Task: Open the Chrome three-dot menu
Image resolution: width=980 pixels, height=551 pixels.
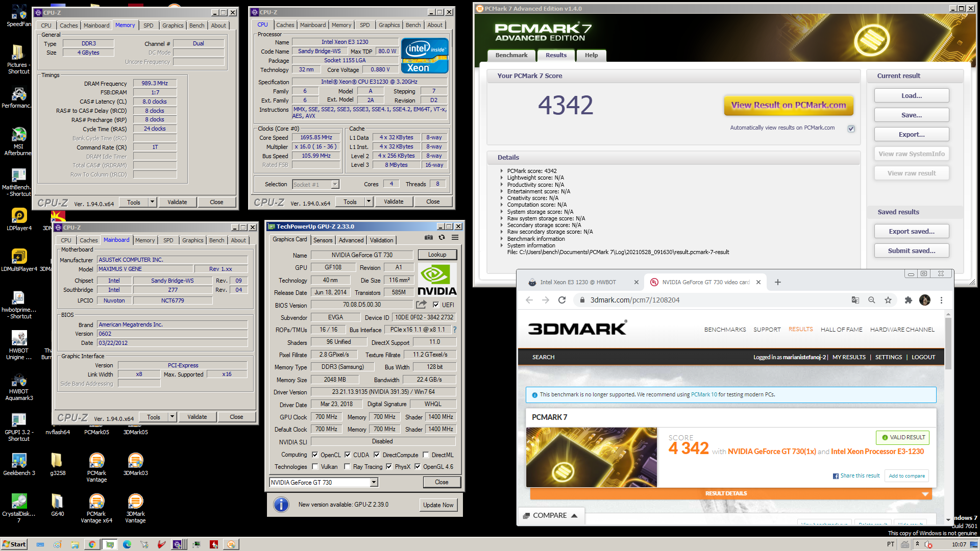Action: 941,300
